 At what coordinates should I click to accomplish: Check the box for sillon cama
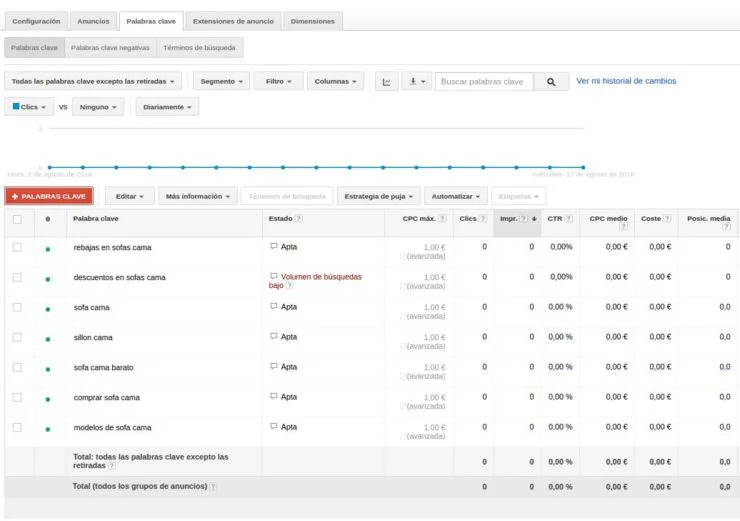coord(17,337)
